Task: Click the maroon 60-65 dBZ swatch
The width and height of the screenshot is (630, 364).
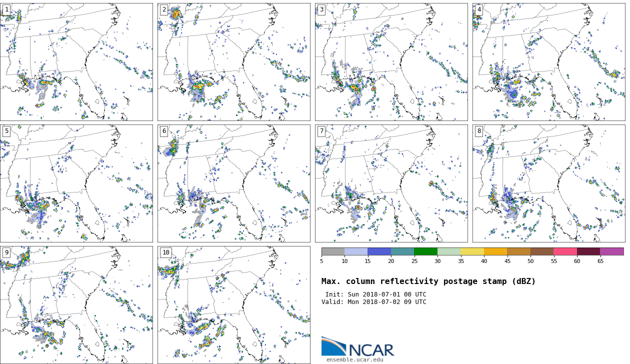Action: pos(588,251)
